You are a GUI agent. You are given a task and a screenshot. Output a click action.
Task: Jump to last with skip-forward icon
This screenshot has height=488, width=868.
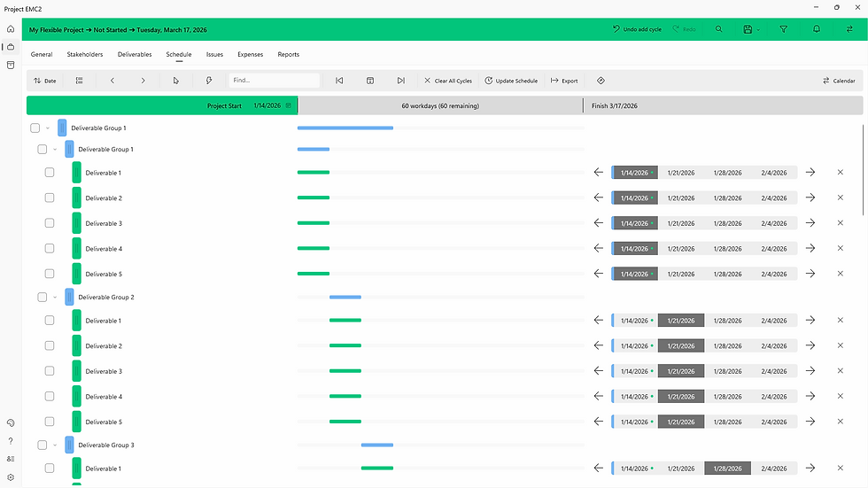400,81
